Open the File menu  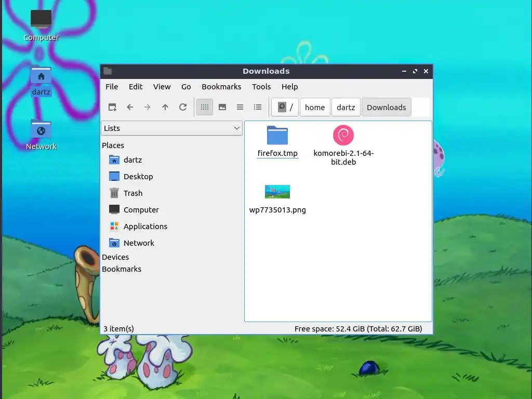[112, 87]
